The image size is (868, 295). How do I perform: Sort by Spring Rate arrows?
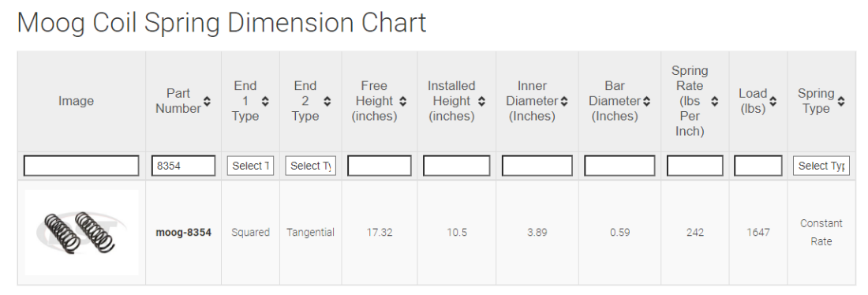click(x=715, y=101)
